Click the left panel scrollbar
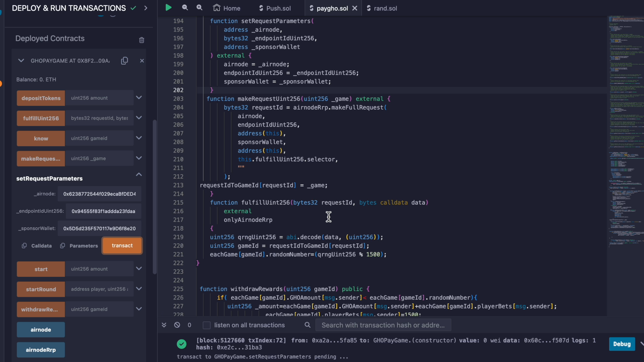The image size is (644, 362). click(x=155, y=197)
